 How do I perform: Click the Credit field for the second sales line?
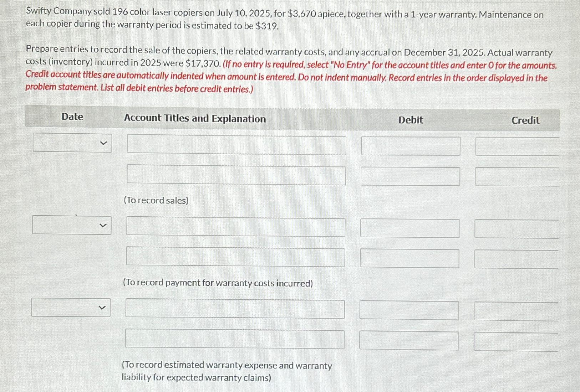[x=516, y=175]
